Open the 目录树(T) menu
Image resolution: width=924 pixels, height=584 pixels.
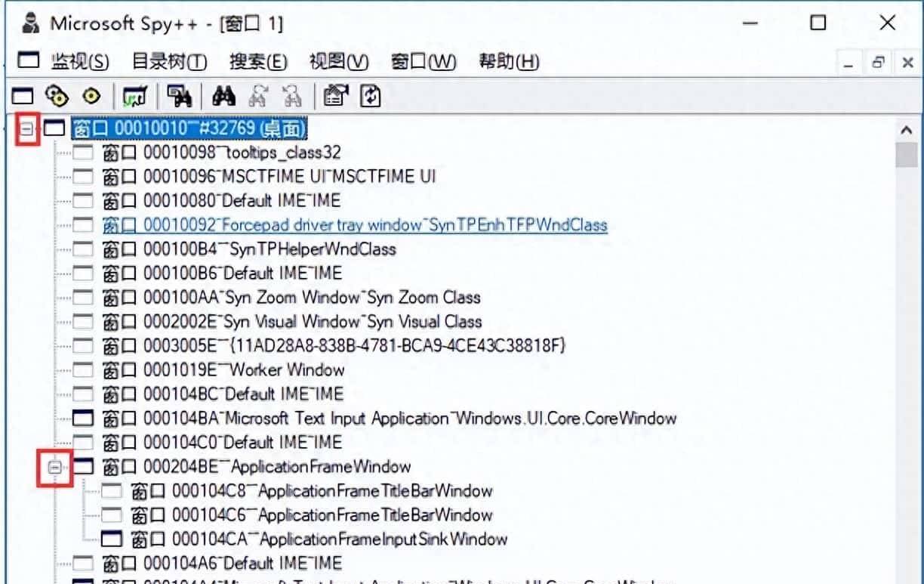pyautogui.click(x=169, y=62)
